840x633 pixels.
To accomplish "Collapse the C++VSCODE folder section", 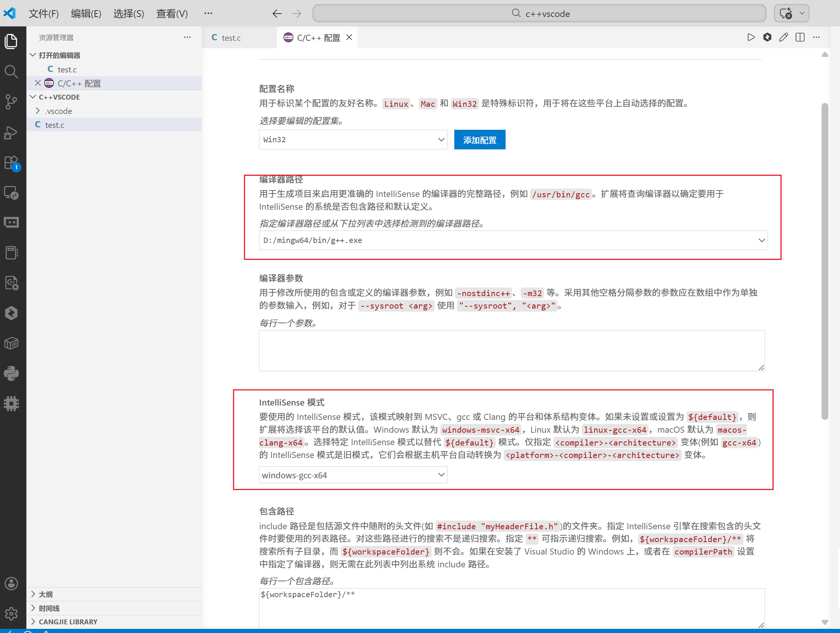I will [114, 97].
